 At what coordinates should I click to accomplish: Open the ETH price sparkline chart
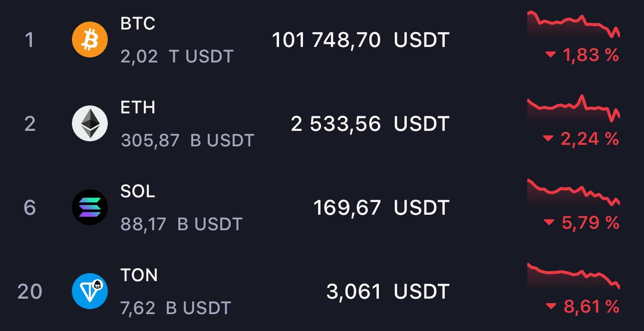pos(574,108)
